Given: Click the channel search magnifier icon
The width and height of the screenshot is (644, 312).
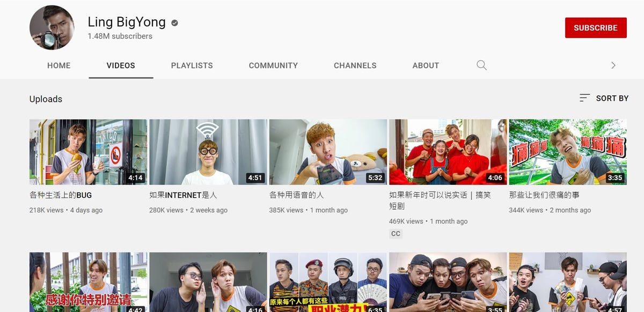Looking at the screenshot, I should pyautogui.click(x=481, y=65).
